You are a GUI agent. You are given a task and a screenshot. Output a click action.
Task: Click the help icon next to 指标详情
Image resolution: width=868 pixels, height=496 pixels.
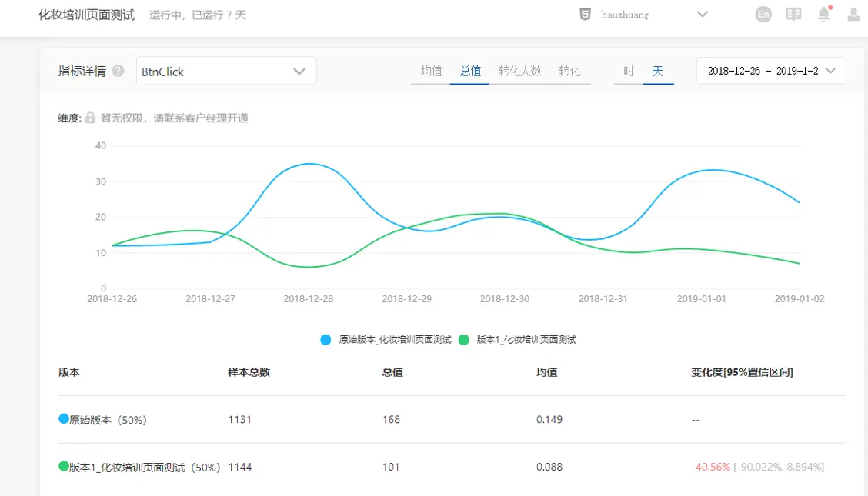118,70
